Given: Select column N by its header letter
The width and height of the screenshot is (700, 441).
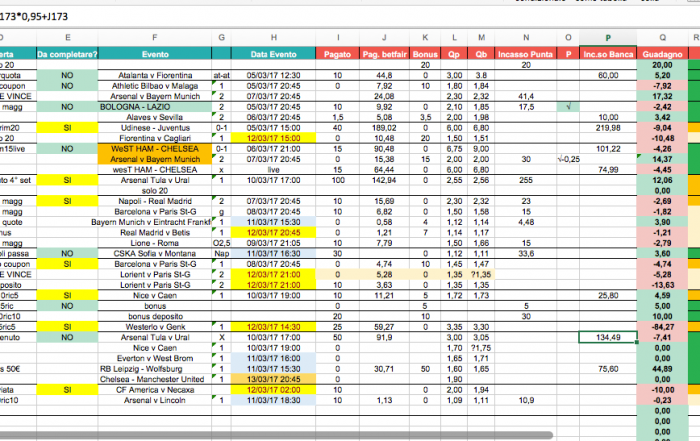Looking at the screenshot, I should click(x=526, y=38).
